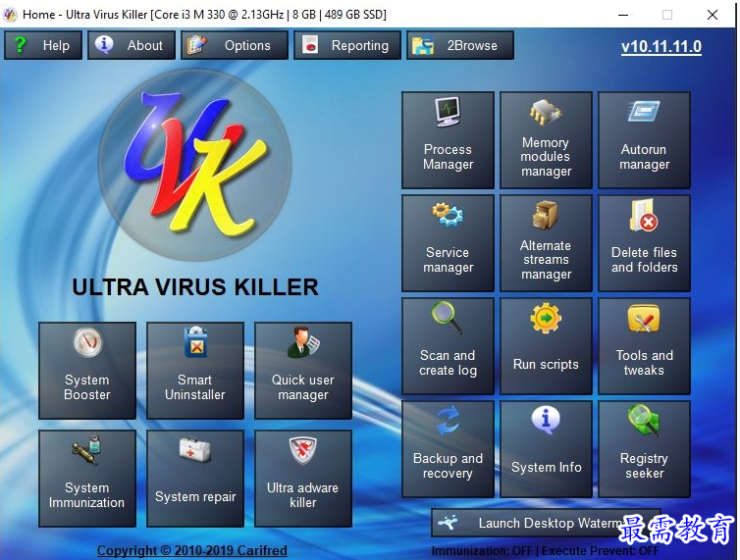Open Quick user manager
This screenshot has height=560, width=740.
303,371
